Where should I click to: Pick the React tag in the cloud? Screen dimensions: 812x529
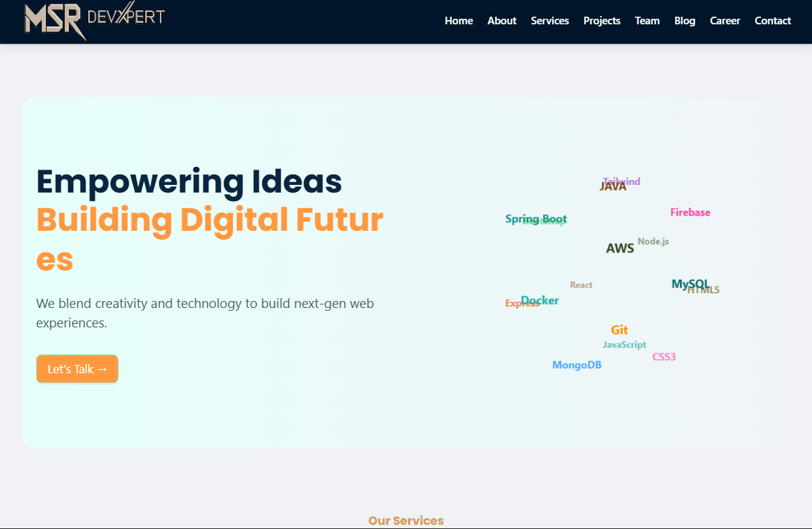(x=581, y=285)
